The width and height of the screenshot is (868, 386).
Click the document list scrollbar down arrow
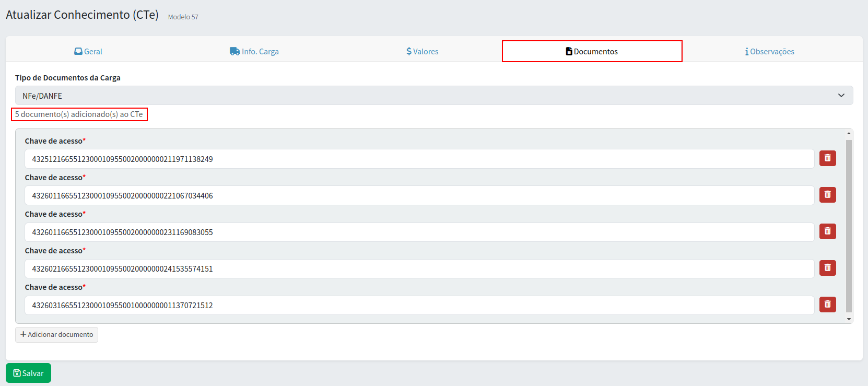coord(849,319)
